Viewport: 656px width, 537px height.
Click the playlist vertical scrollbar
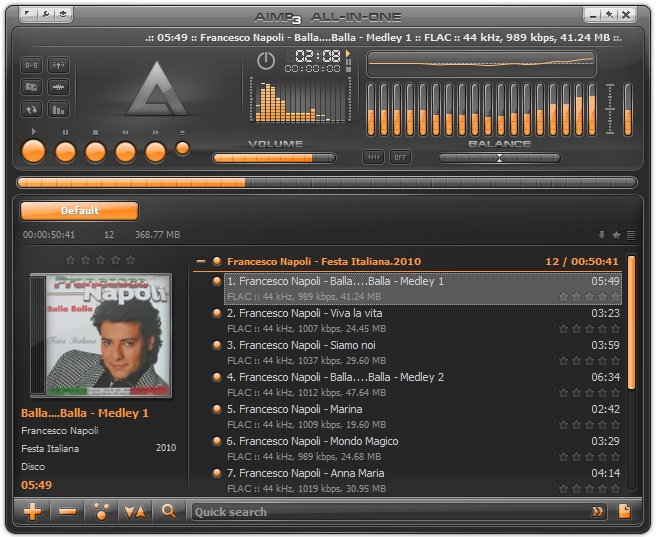[x=631, y=322]
